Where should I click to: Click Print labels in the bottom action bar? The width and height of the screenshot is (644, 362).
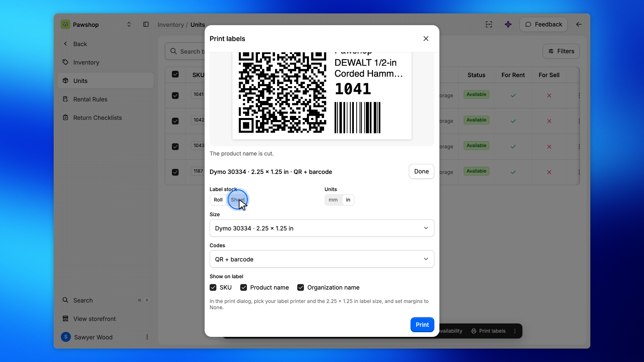pyautogui.click(x=488, y=331)
